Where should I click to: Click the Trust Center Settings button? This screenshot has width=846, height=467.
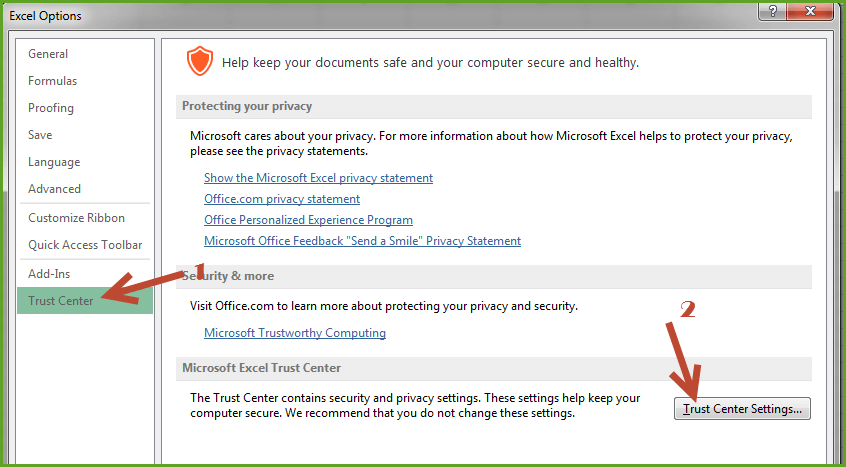[x=742, y=409]
